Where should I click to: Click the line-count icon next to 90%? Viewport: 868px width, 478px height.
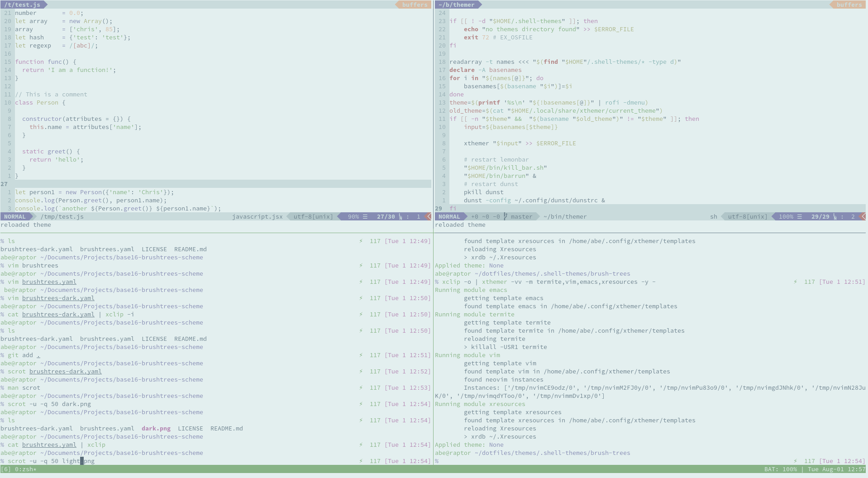(x=365, y=216)
